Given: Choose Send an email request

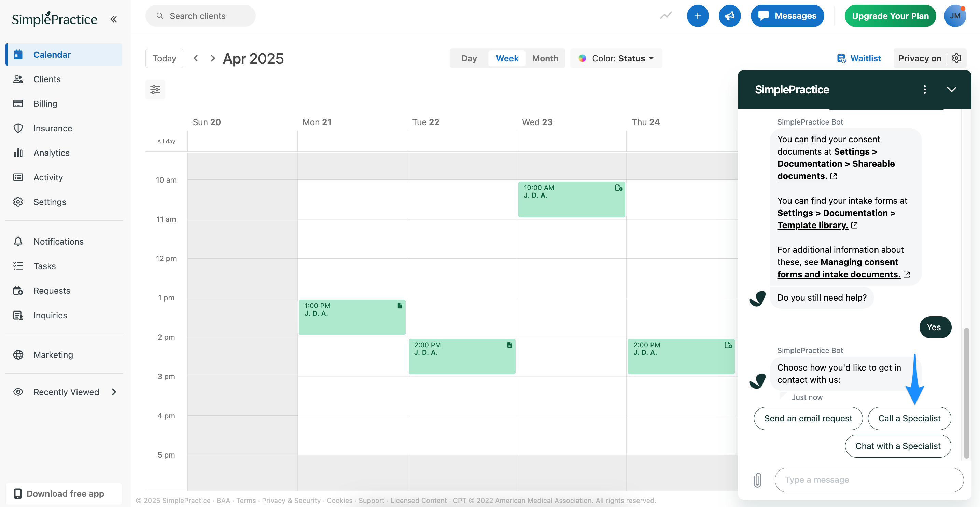Looking at the screenshot, I should pos(808,418).
